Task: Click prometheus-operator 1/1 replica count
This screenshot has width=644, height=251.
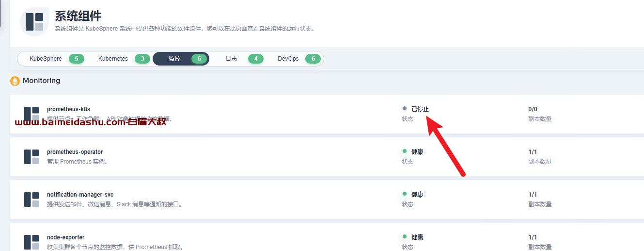Action: coord(533,152)
